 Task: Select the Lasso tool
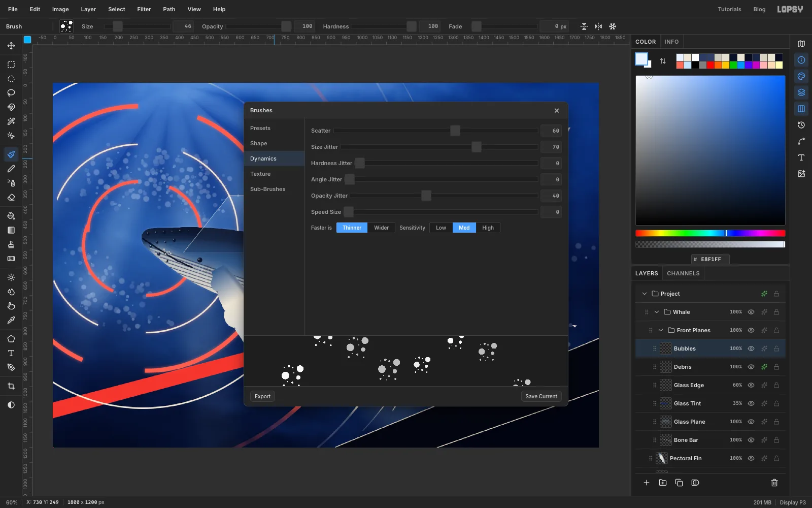pyautogui.click(x=11, y=93)
